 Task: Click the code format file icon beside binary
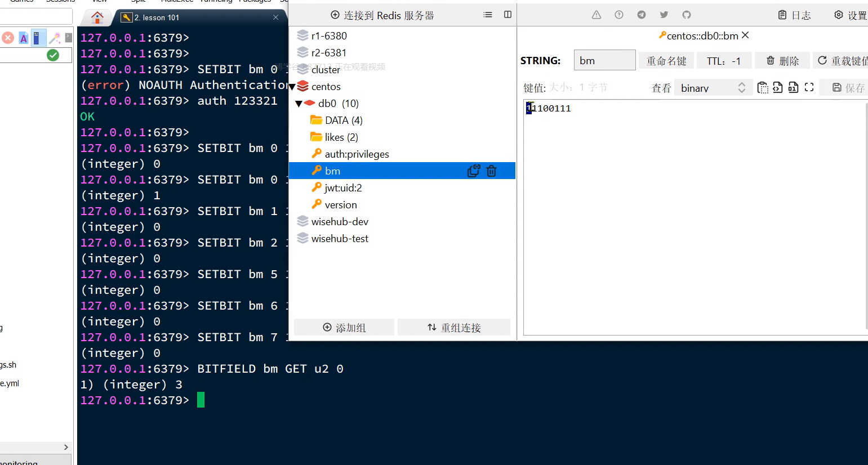pos(778,87)
